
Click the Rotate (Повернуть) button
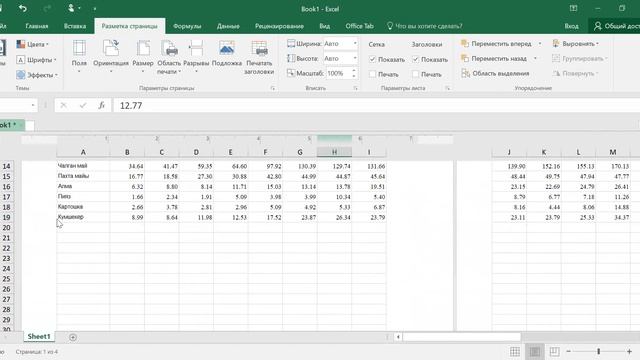[x=576, y=73]
